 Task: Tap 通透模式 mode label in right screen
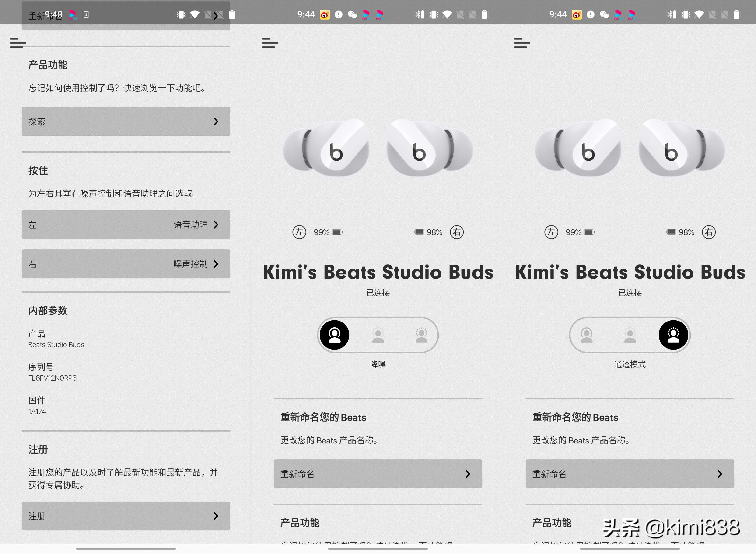[x=630, y=364]
